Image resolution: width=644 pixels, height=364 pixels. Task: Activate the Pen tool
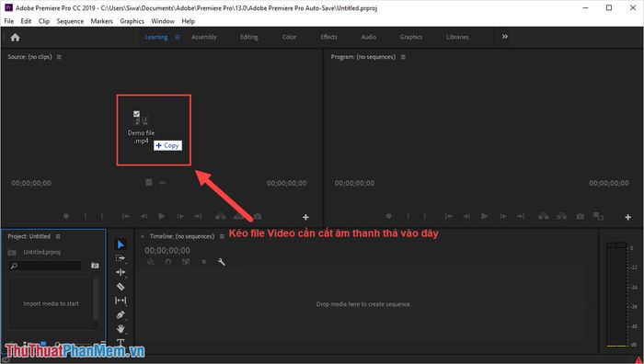point(121,314)
